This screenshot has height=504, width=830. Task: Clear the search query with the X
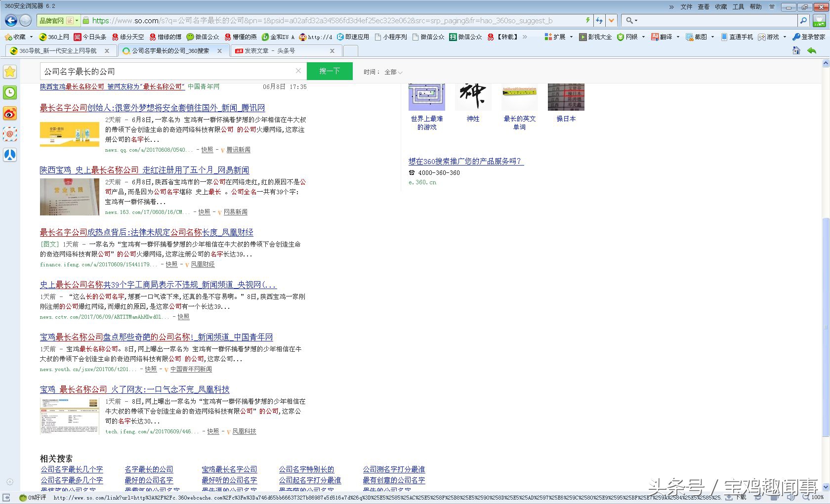pos(298,71)
